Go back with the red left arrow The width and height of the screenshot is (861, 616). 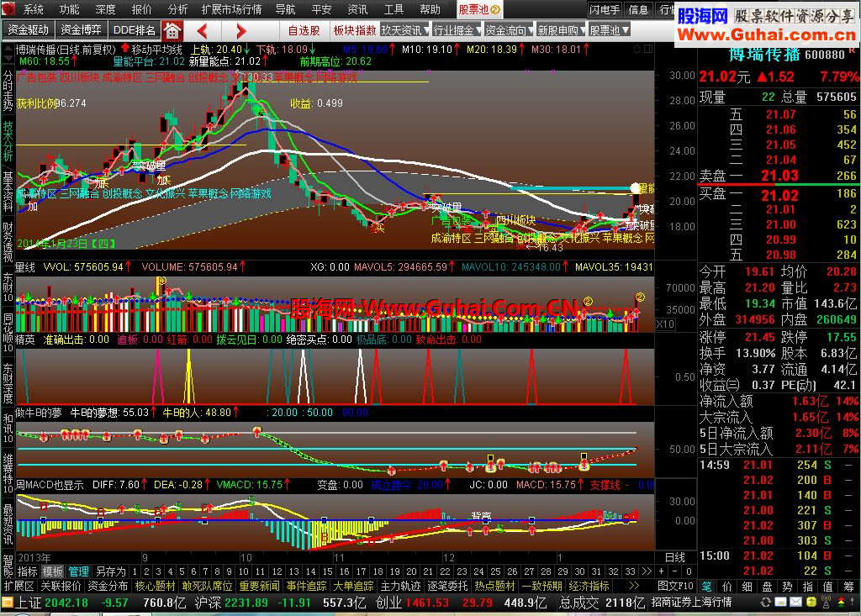coord(202,31)
